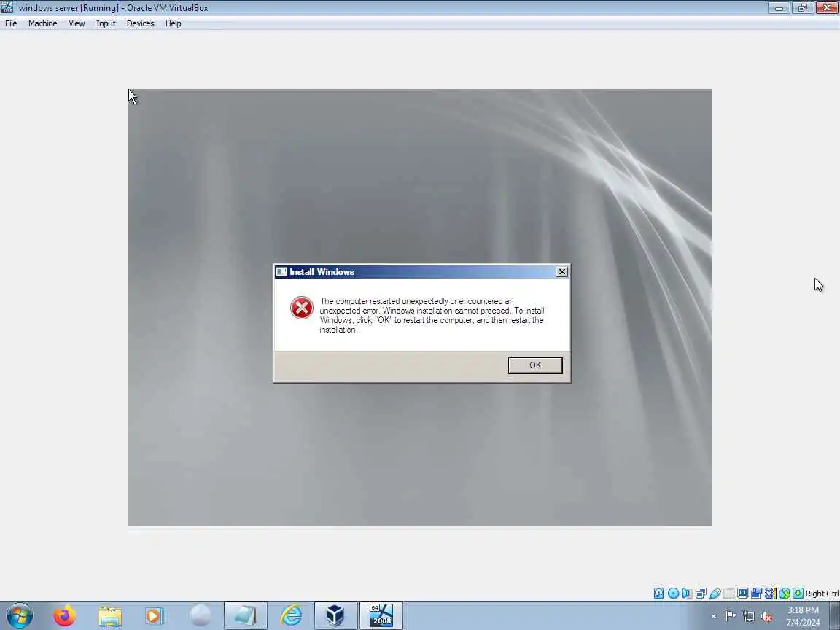Click the muted volume tray icon
Viewport: 840px width, 630px height.
(766, 617)
